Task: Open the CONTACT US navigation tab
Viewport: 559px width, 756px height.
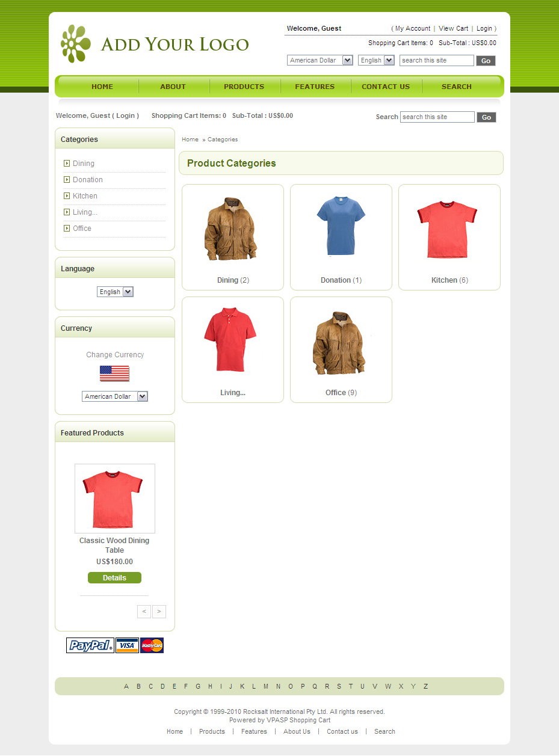Action: coord(386,87)
